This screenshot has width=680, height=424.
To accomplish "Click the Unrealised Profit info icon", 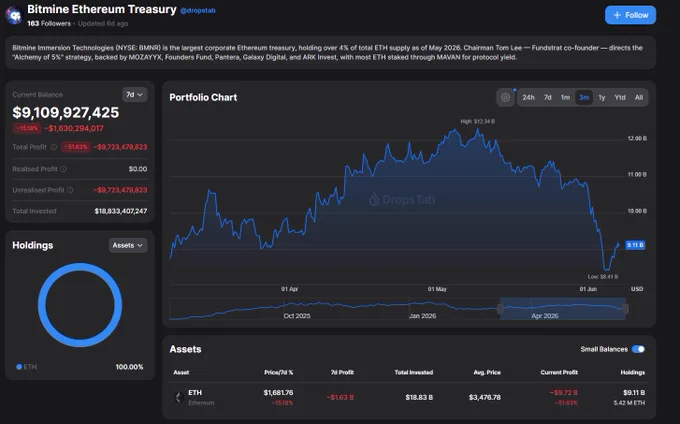I will coord(70,190).
